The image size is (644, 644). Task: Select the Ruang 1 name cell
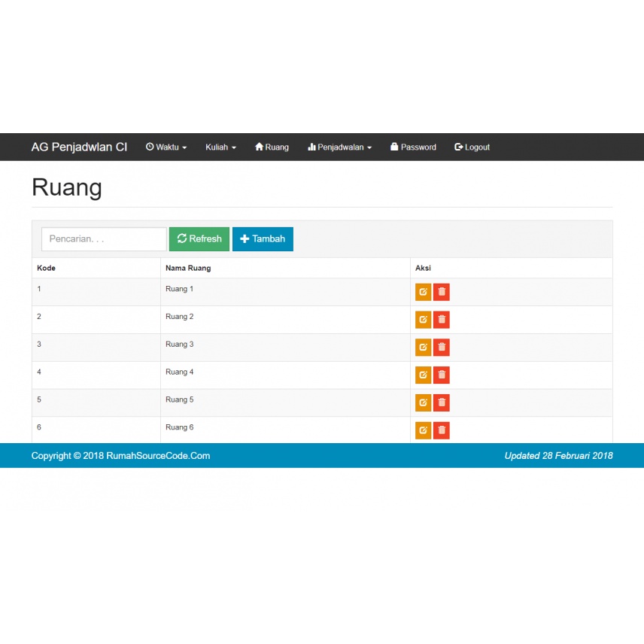(285, 292)
